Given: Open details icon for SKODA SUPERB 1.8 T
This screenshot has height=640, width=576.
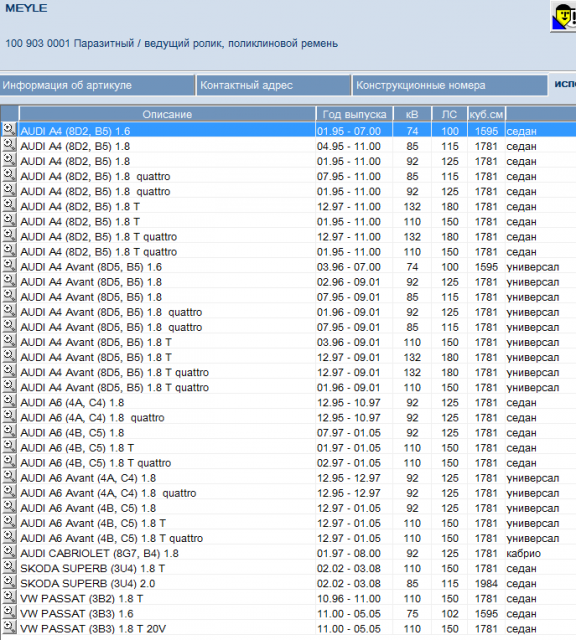Looking at the screenshot, I should pyautogui.click(x=9, y=568).
